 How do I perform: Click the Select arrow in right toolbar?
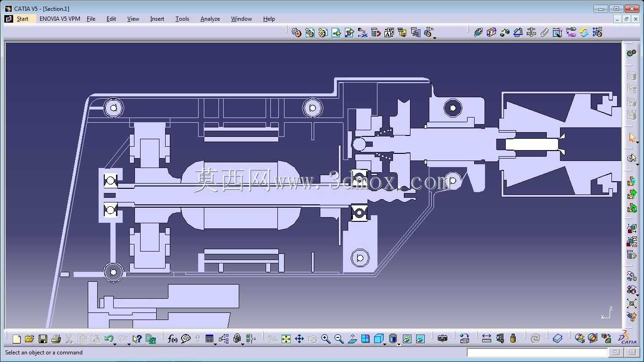pos(632,137)
